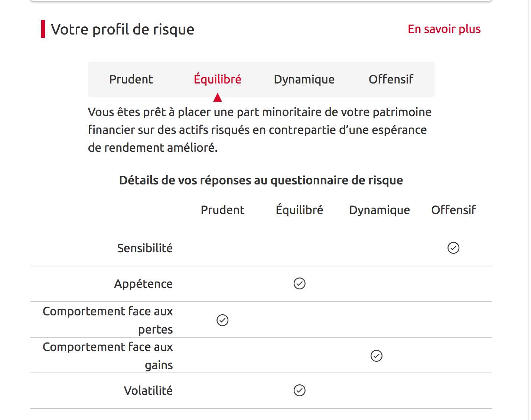Click the Sensibilité row label
The width and height of the screenshot is (531, 420).
(x=145, y=248)
